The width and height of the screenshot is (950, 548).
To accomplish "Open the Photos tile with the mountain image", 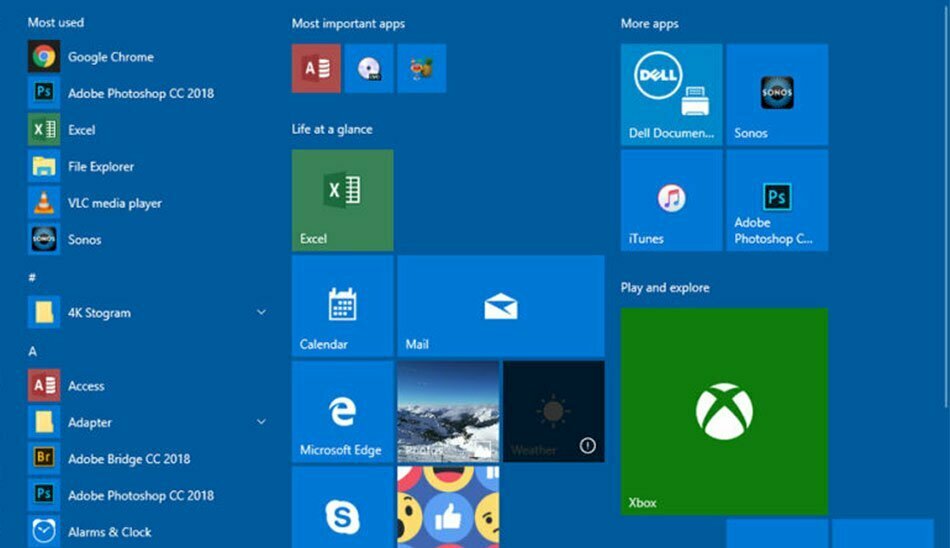I will (448, 412).
